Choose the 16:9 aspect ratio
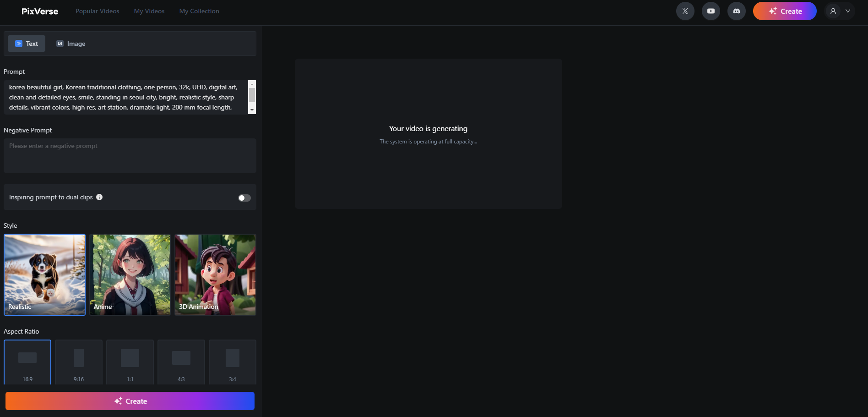 coord(27,362)
